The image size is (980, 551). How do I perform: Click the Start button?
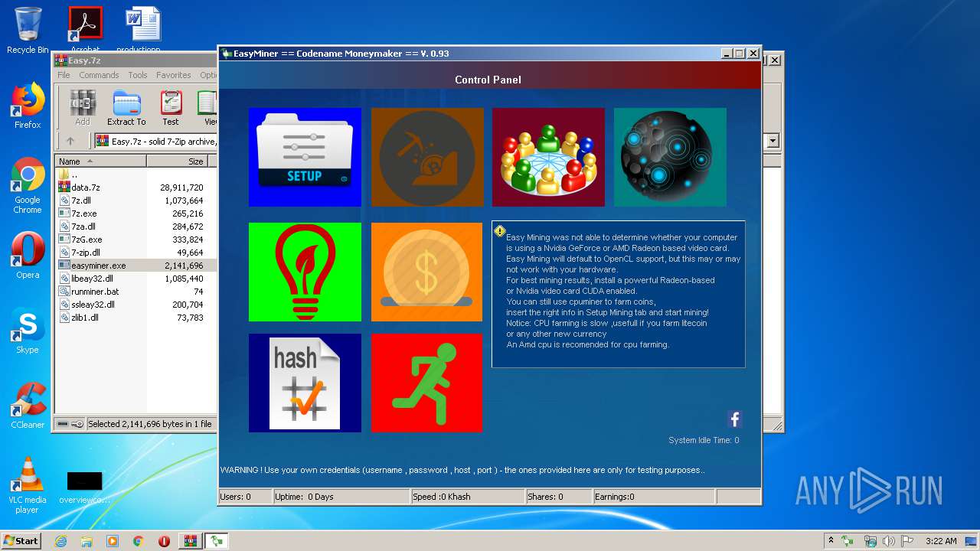pos(21,540)
